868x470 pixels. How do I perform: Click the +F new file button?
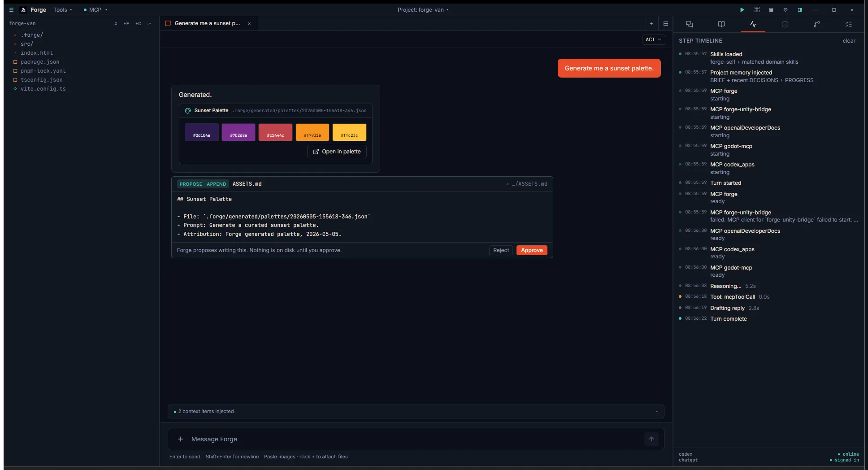[x=126, y=23]
